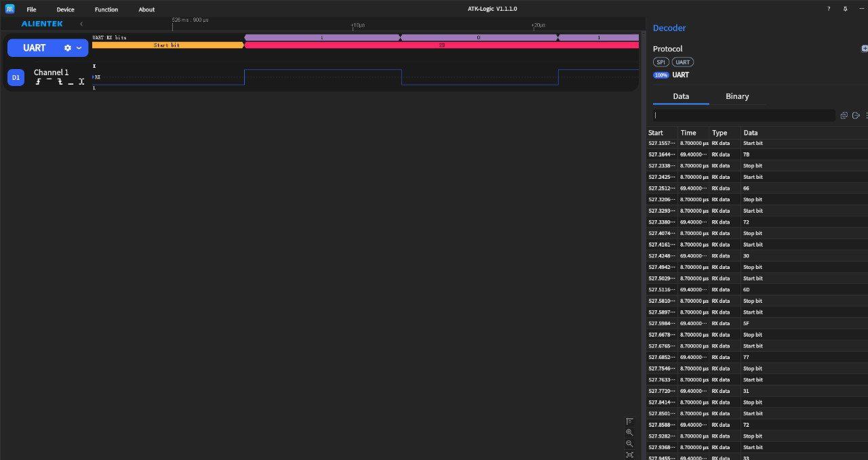Image resolution: width=868 pixels, height=460 pixels.
Task: Click the blue UART decoder channel button
Action: tap(47, 48)
